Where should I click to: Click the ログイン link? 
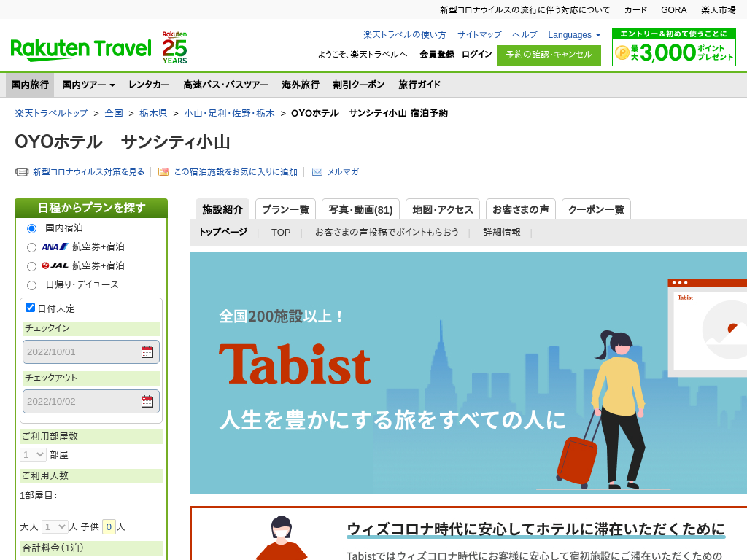click(476, 54)
